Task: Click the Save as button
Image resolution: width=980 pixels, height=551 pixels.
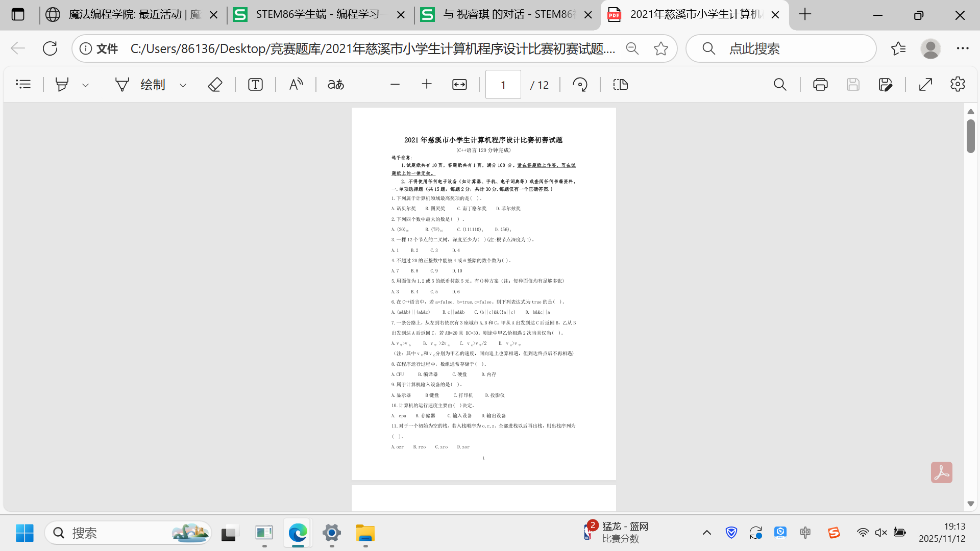Action: (x=885, y=84)
